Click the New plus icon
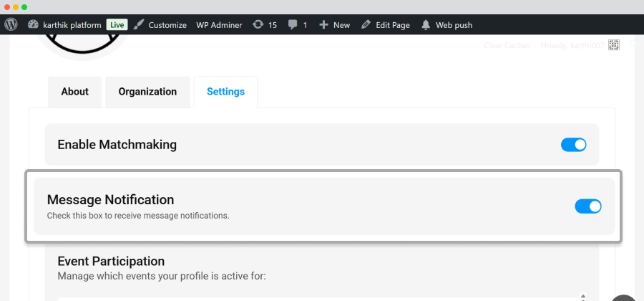 tap(323, 24)
